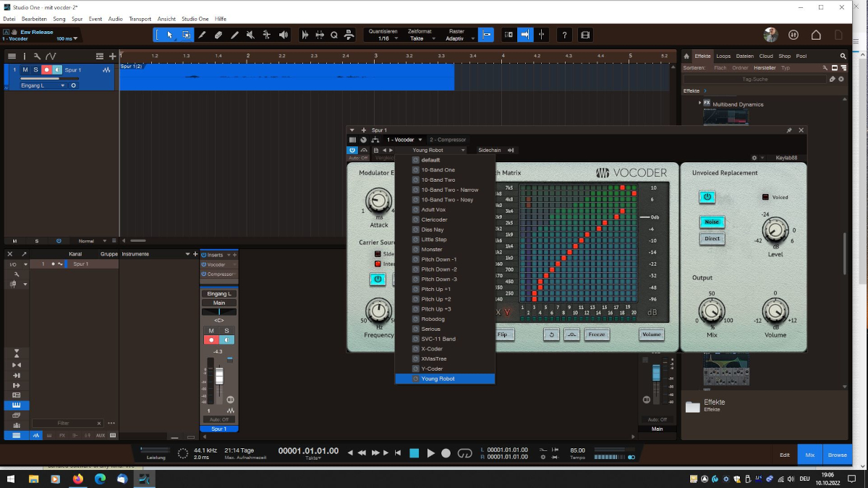Open the Browse view button
Image resolution: width=868 pixels, height=488 pixels.
837,455
